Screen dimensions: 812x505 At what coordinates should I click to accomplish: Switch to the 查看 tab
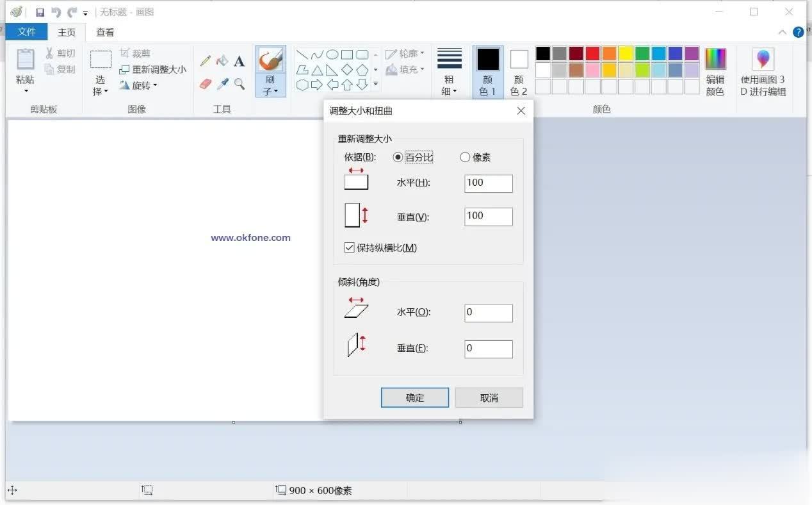(x=105, y=32)
